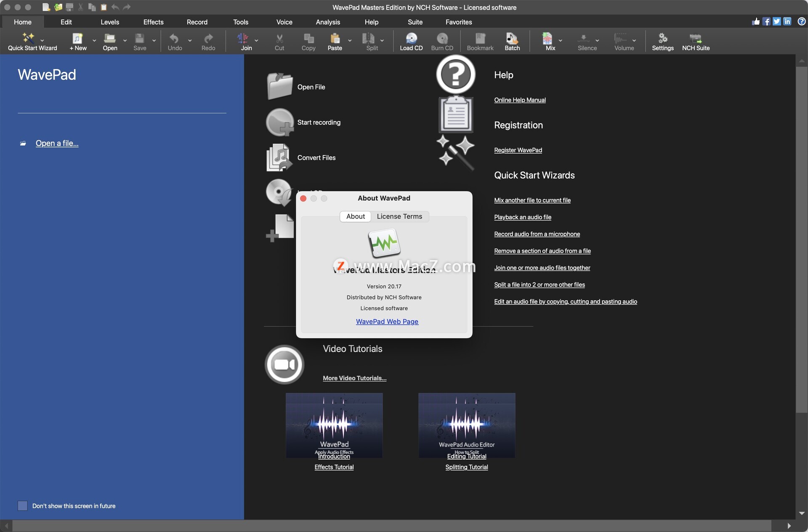
Task: Expand the Undo history dropdown arrow
Action: point(190,41)
